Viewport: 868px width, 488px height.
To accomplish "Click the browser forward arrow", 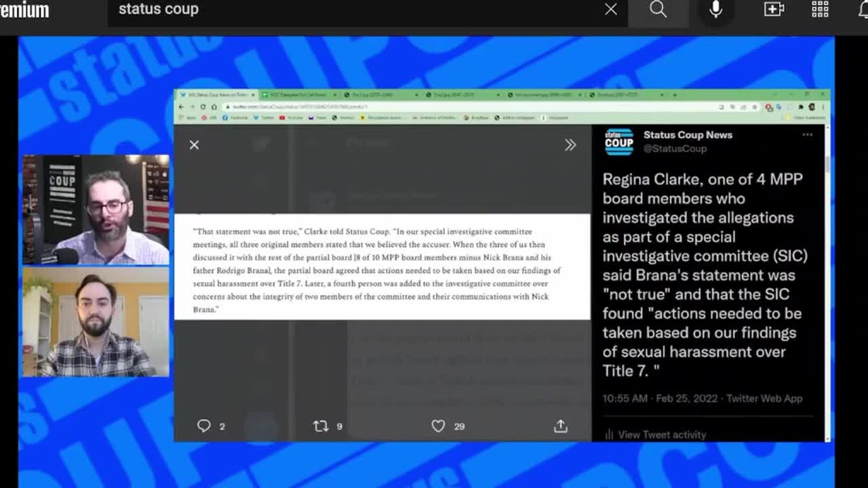I will (192, 107).
